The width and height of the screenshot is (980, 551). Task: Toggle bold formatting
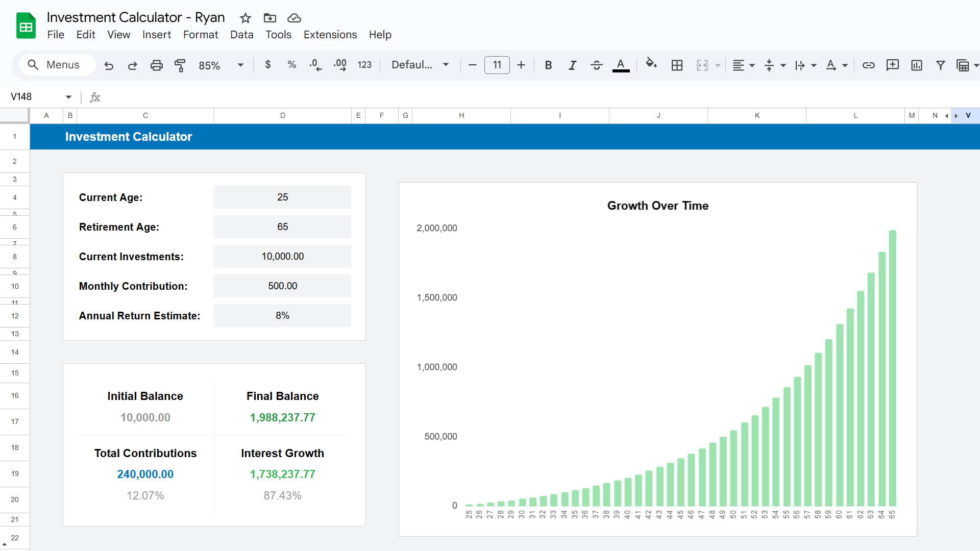coord(548,65)
